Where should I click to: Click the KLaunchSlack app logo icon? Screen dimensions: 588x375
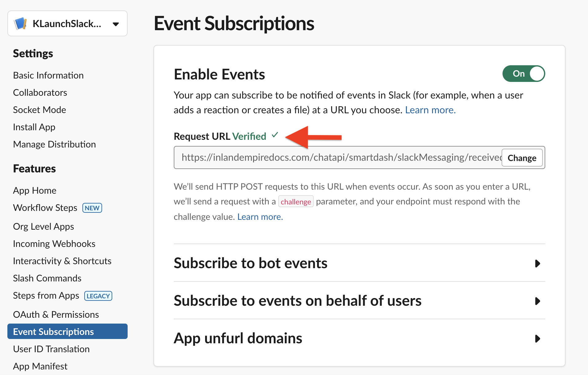tap(21, 24)
